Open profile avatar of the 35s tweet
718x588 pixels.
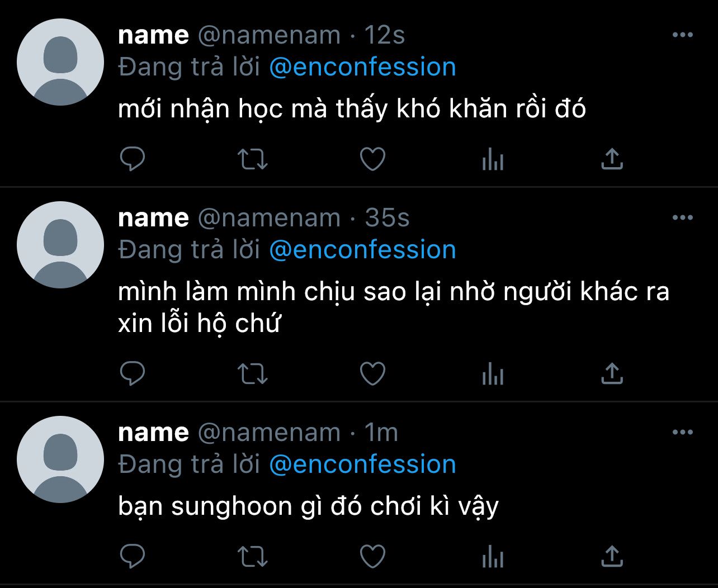click(60, 245)
